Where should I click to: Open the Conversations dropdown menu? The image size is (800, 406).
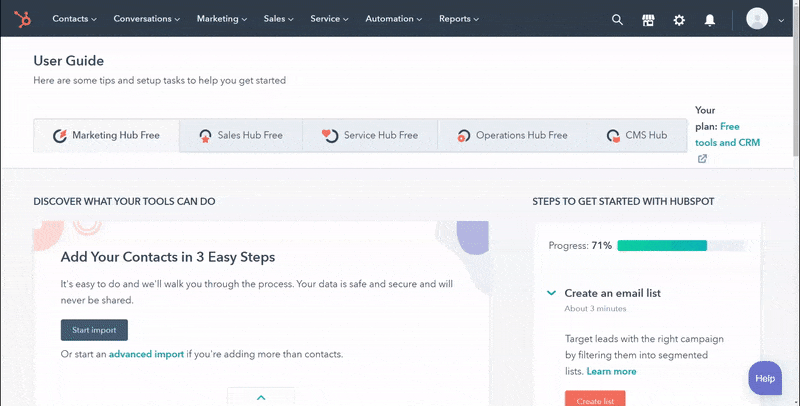pos(147,19)
